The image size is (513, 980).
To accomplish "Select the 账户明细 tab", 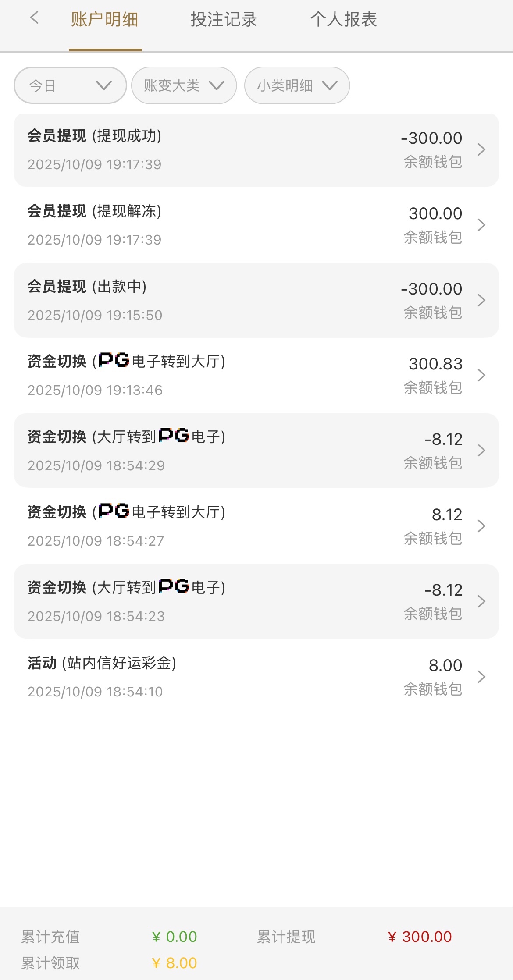I will pos(105,20).
